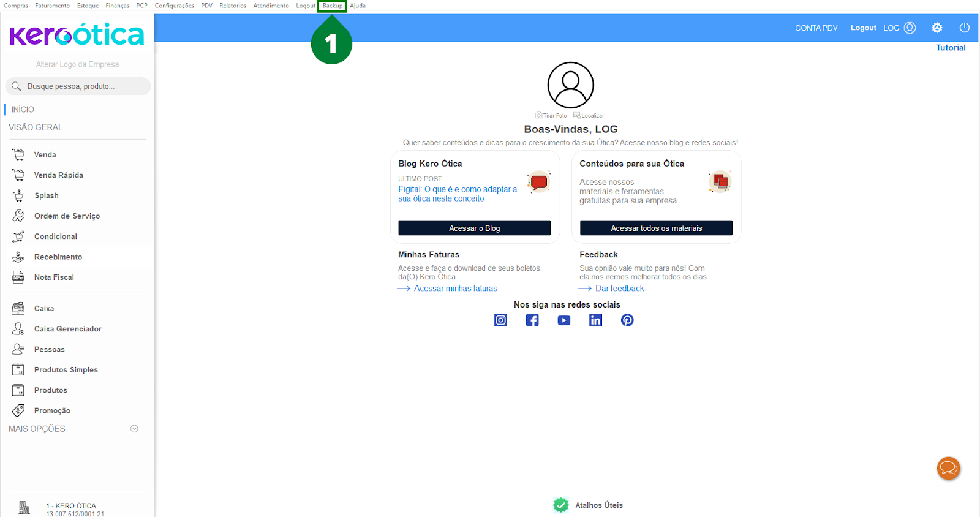This screenshot has width=980, height=517.
Task: Open the Compras menu
Action: click(16, 6)
